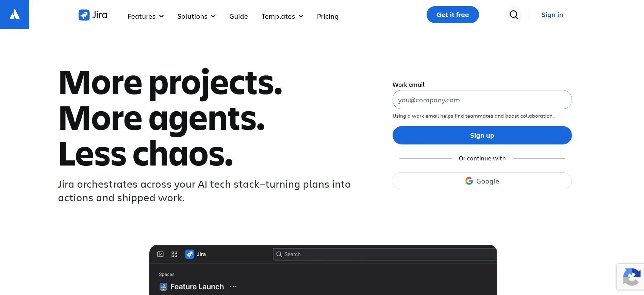Select the Feature Launch space title

point(197,287)
